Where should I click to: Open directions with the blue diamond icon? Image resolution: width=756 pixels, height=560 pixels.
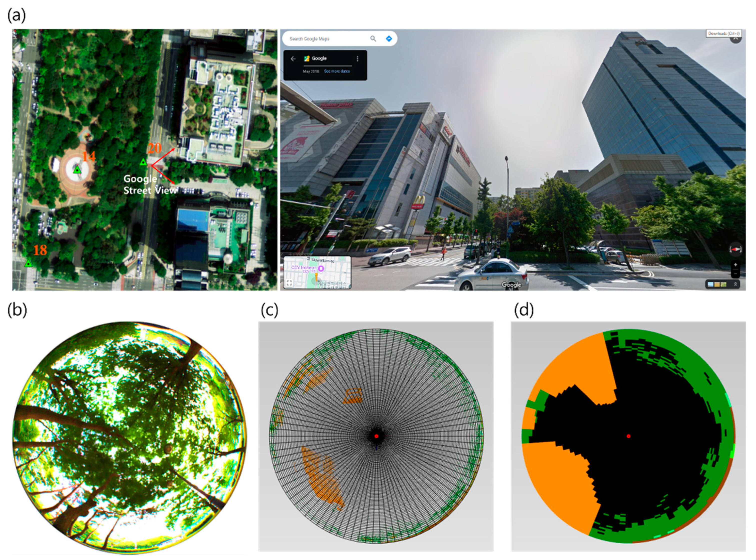(389, 39)
